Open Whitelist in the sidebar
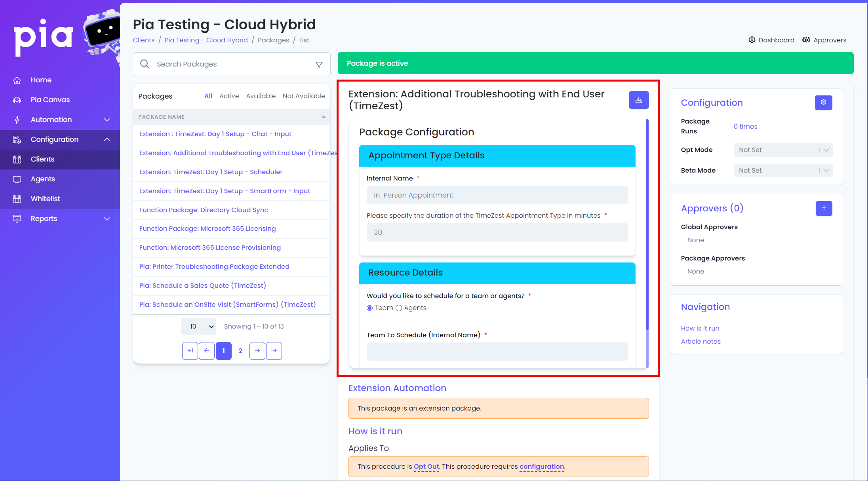This screenshot has width=868, height=481. (46, 199)
